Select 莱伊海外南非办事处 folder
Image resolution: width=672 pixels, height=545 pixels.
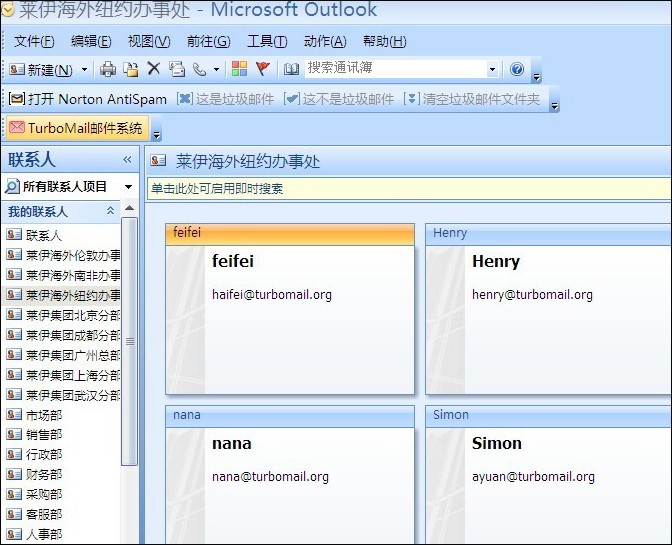point(63,275)
